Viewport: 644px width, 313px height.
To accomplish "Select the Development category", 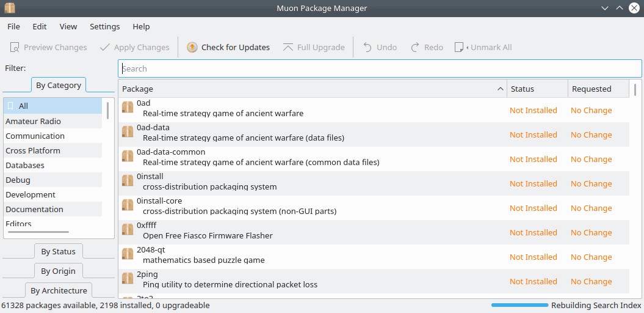I will click(52, 194).
